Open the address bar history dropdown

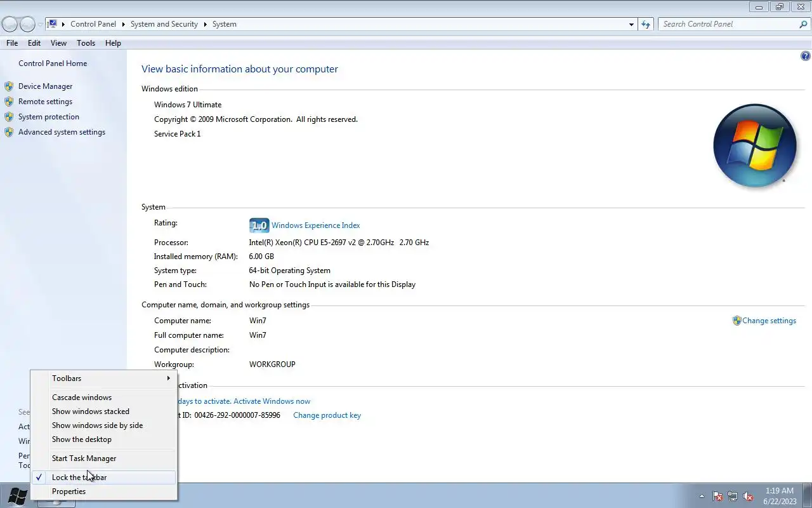(x=631, y=24)
